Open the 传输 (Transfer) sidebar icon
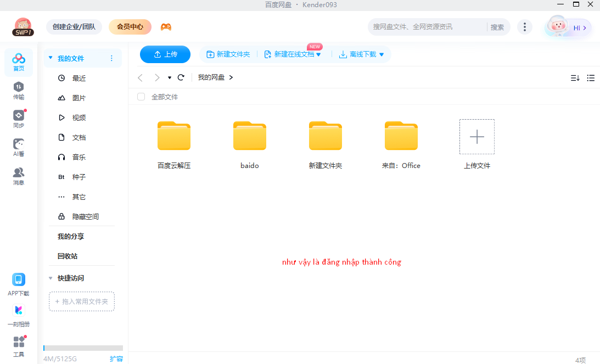Image resolution: width=600 pixels, height=364 pixels. (19, 91)
